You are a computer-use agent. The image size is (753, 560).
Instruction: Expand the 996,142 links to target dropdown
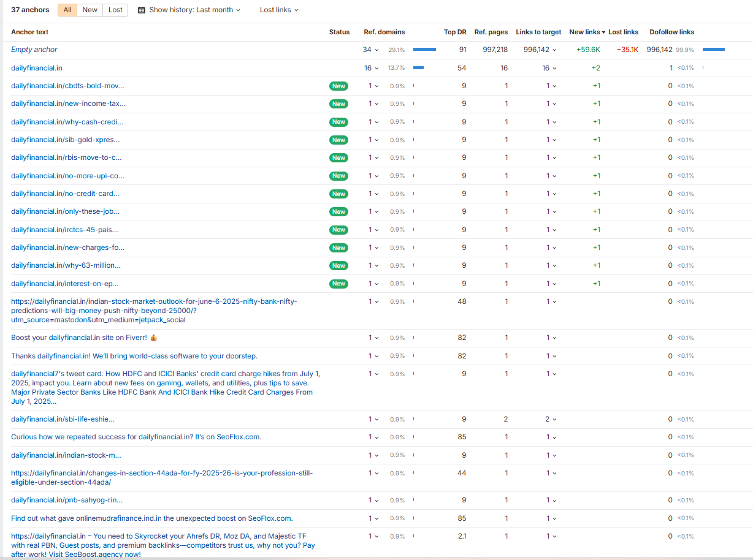pos(540,50)
